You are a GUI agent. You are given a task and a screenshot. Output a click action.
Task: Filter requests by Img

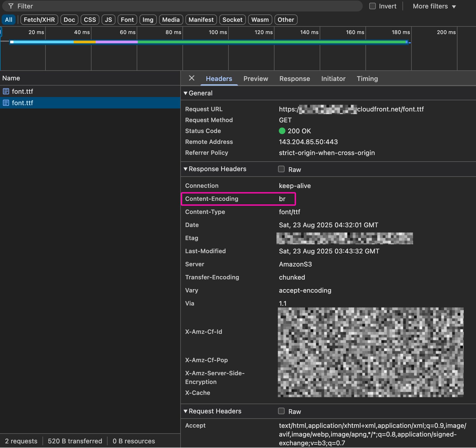pyautogui.click(x=148, y=20)
